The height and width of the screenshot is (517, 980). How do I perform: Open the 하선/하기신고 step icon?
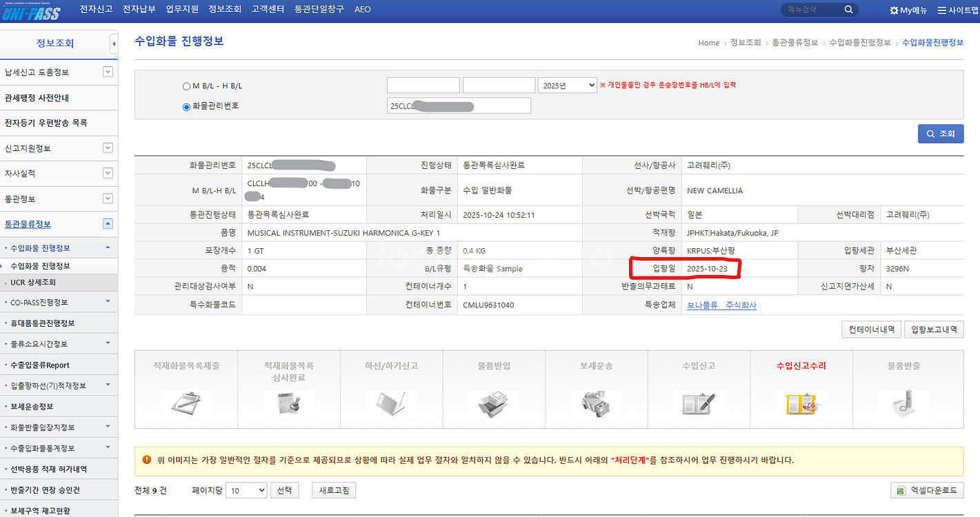coord(391,402)
